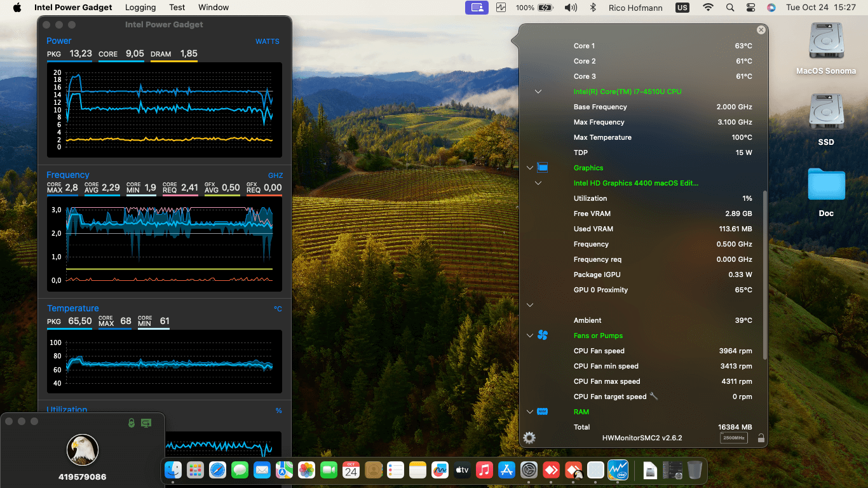Open the Doc folder on desktop
Image resolution: width=868 pixels, height=488 pixels.
click(x=826, y=186)
